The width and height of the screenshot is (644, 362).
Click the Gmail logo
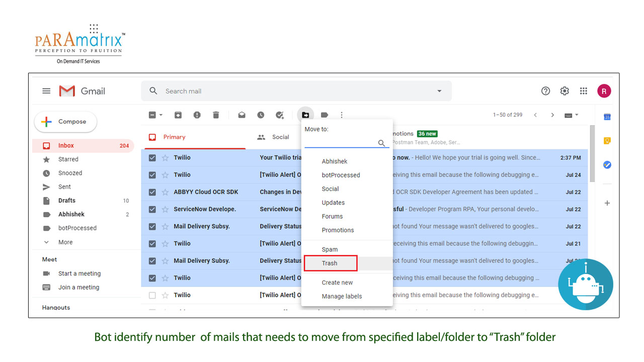pyautogui.click(x=82, y=91)
